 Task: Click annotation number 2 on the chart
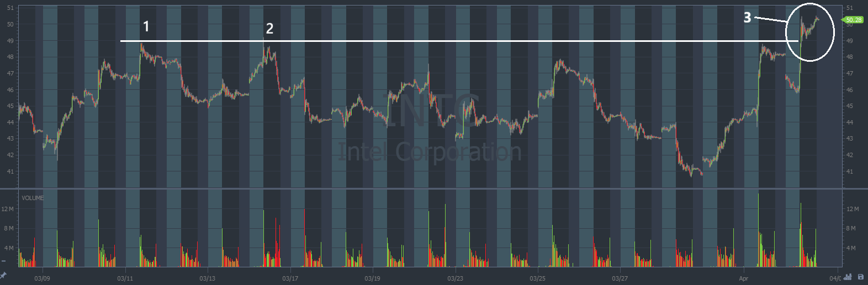[269, 29]
